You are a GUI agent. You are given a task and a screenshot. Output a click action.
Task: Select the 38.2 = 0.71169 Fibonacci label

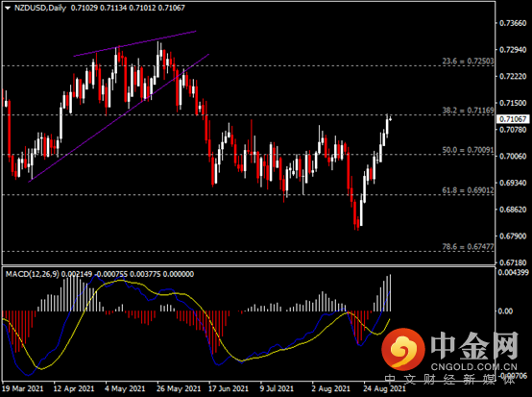468,111
